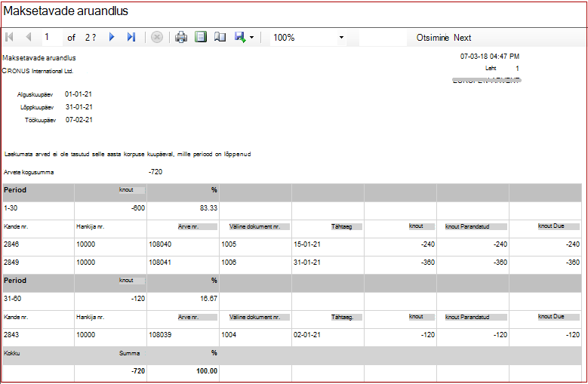This screenshot has width=588, height=384.
Task: Click due date 31-01-21 in table
Action: click(307, 263)
